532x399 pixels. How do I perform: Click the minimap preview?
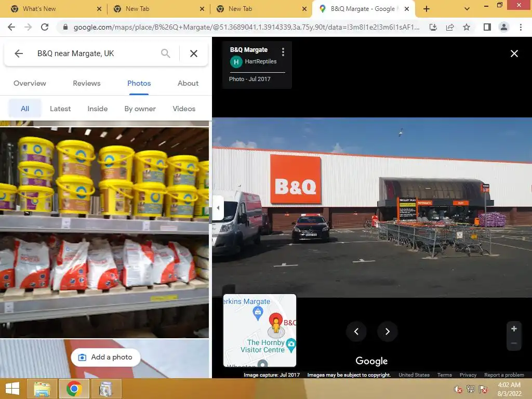260,330
